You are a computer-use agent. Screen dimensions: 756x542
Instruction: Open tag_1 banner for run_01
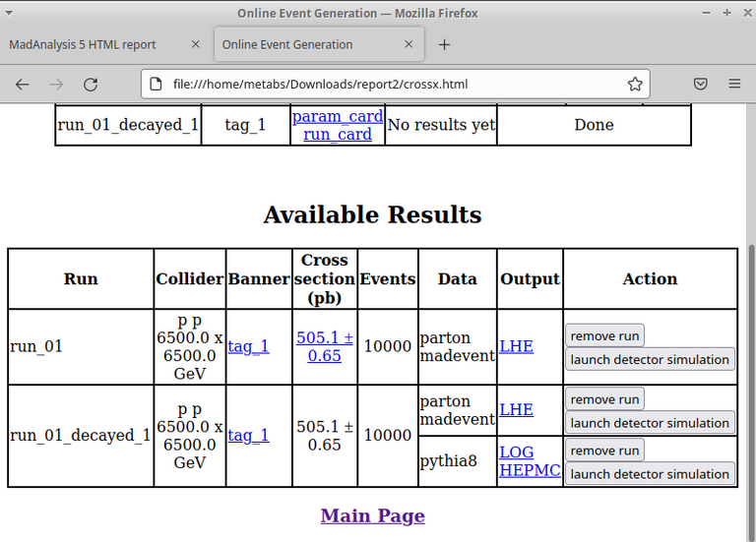click(x=248, y=346)
